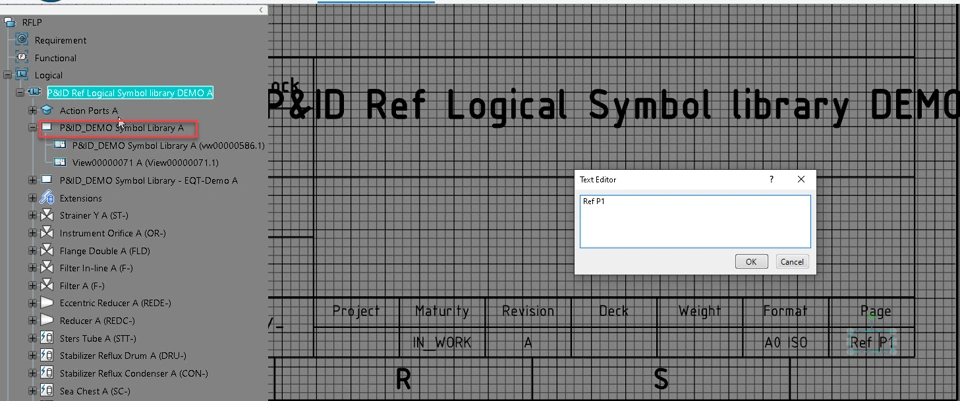Select the Sters Tube A (STT-) item
This screenshot has height=401, width=960.
pos(98,339)
